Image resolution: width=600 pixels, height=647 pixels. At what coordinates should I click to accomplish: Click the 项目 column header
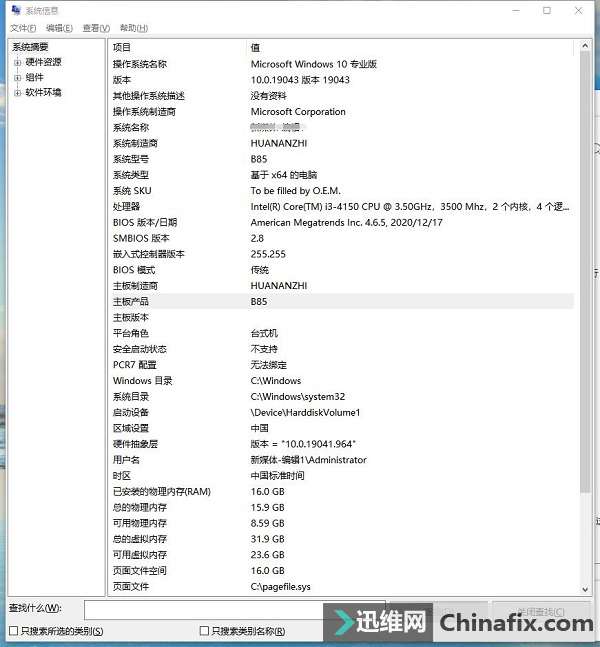click(x=177, y=47)
